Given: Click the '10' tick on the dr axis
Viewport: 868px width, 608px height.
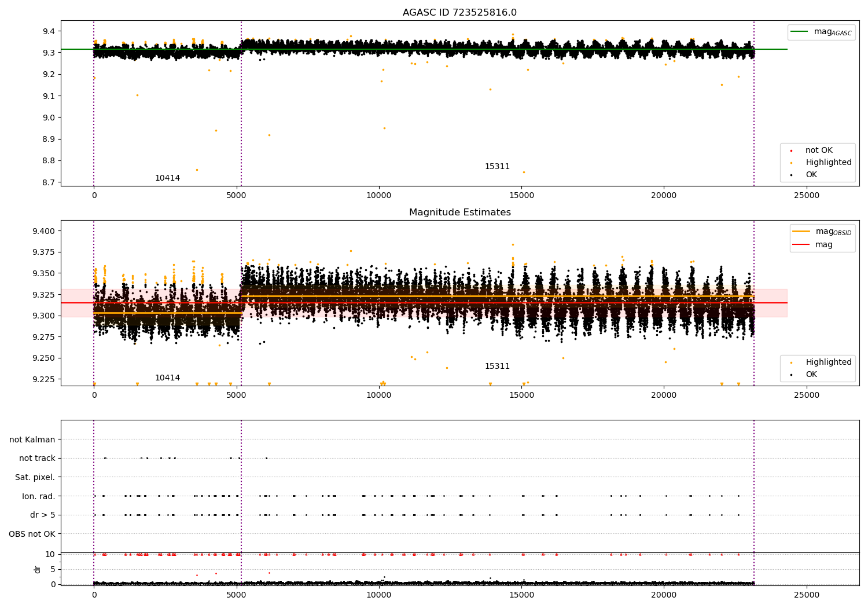Looking at the screenshot, I should coord(50,555).
